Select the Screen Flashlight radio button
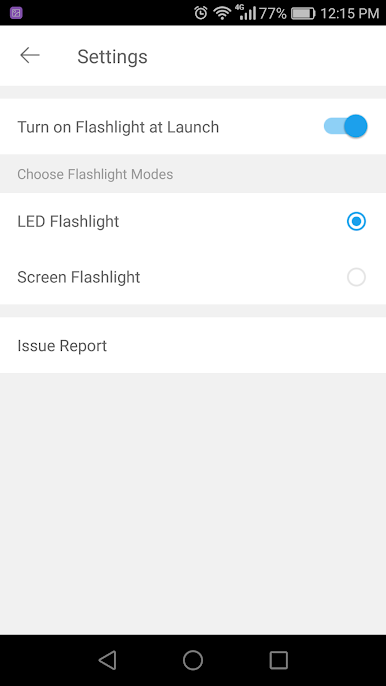 [x=356, y=277]
